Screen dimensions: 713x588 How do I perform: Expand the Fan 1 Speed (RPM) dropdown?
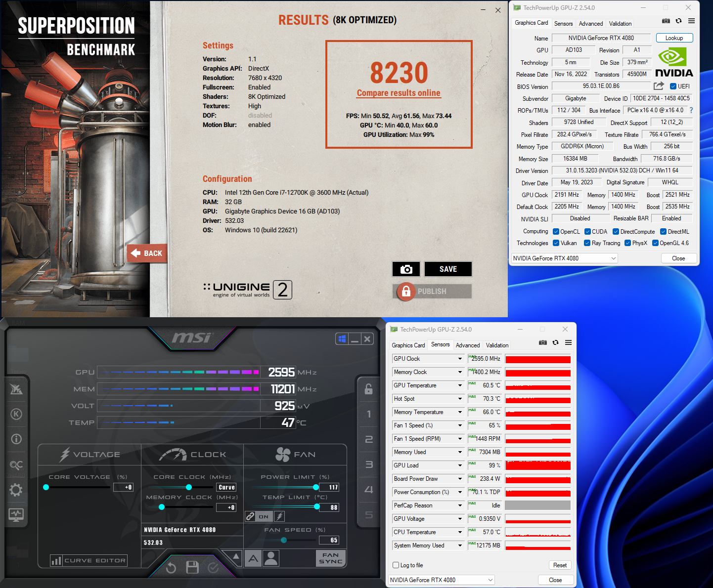point(460,439)
